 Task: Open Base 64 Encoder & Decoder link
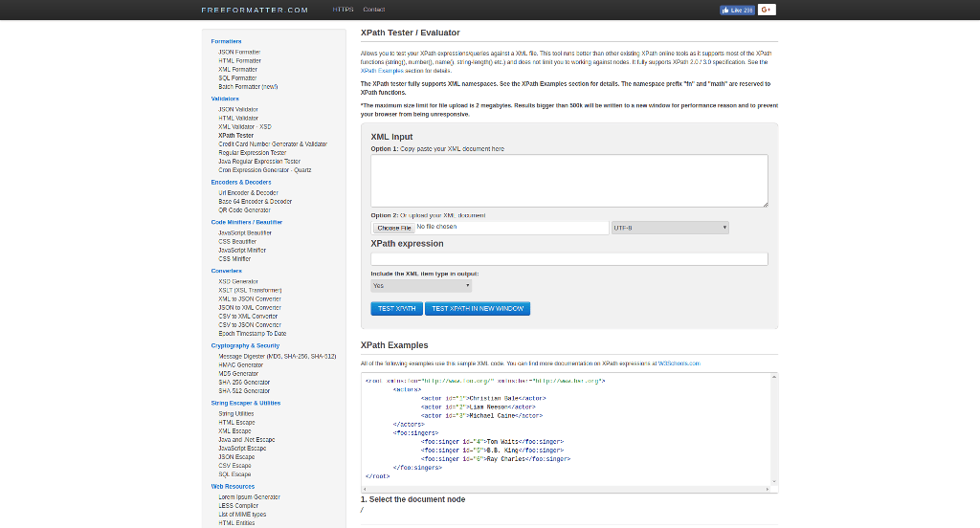(x=255, y=202)
